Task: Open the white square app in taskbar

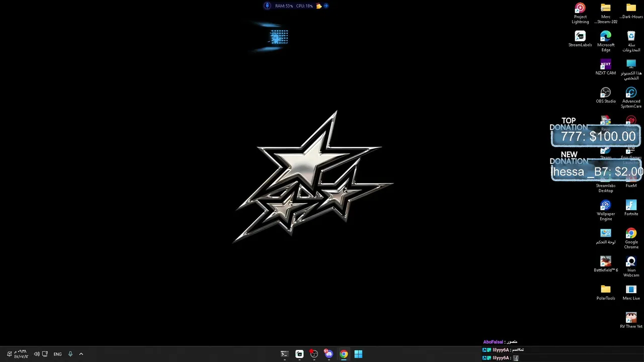Action: (299, 354)
